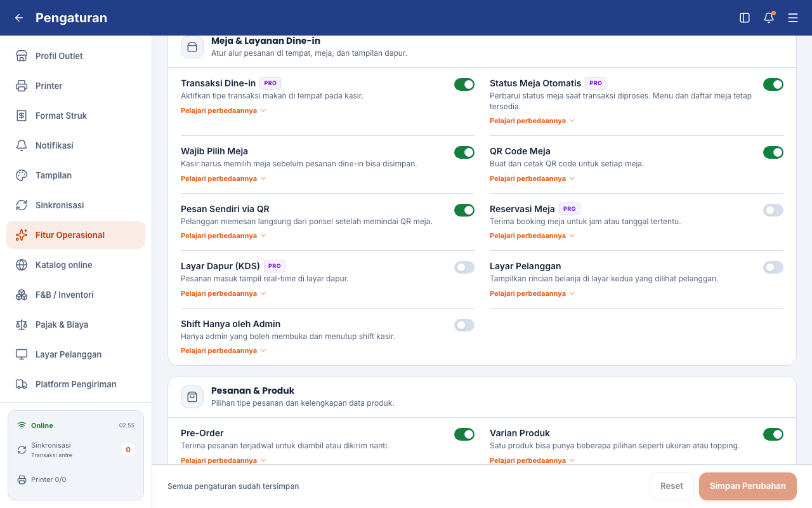Expand Pelajari perbedaannya under Transaksi Dine-in
Viewport: 812px width, 508px height.
(223, 110)
